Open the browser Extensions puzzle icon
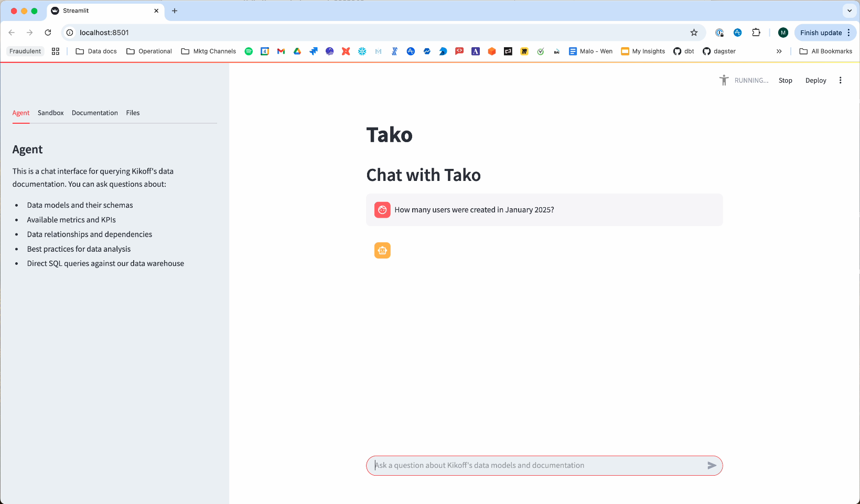 pyautogui.click(x=756, y=33)
